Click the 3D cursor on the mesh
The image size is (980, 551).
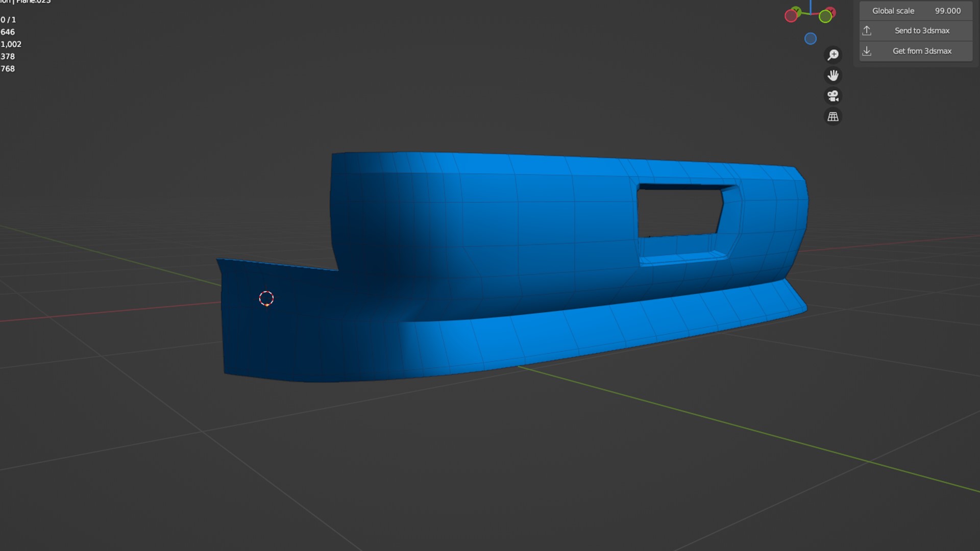266,298
